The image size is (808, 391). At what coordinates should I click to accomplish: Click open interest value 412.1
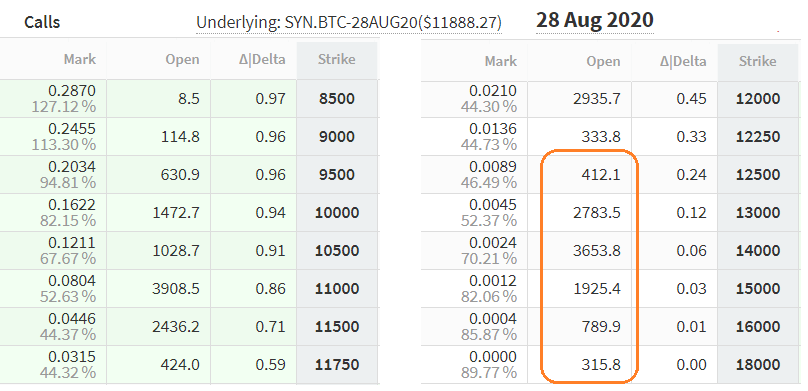tap(601, 175)
